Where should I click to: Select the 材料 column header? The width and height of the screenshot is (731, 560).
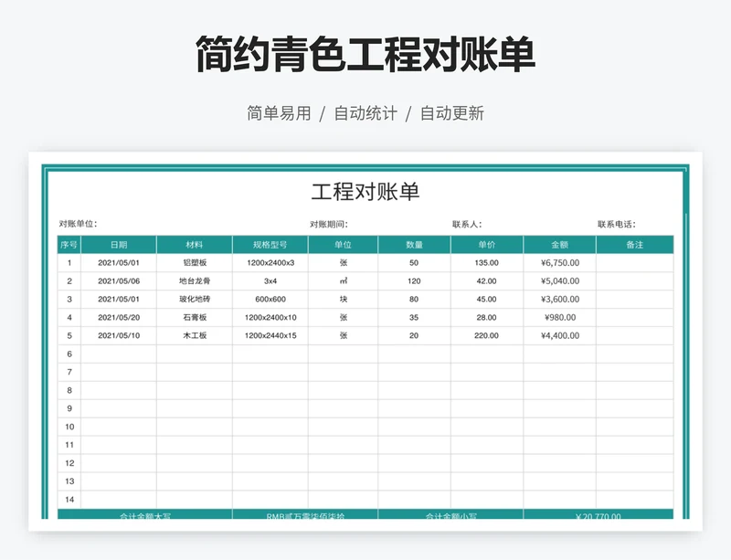tap(195, 245)
